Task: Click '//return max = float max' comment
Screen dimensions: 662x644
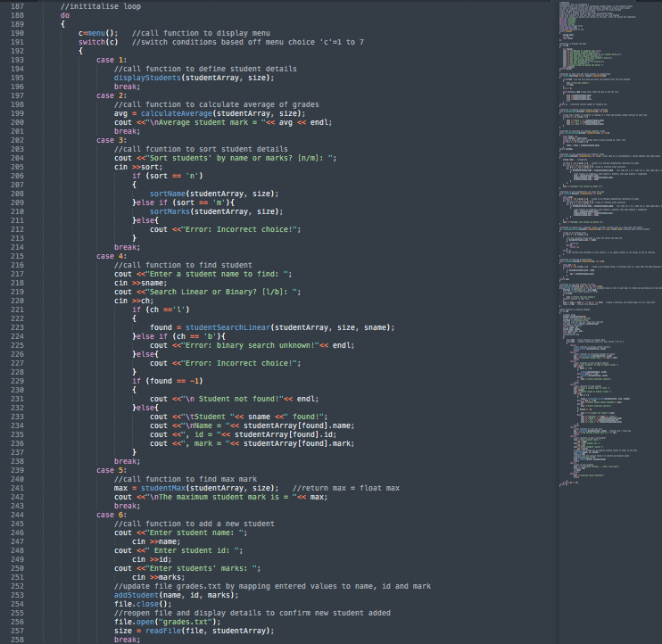Action: coord(346,488)
